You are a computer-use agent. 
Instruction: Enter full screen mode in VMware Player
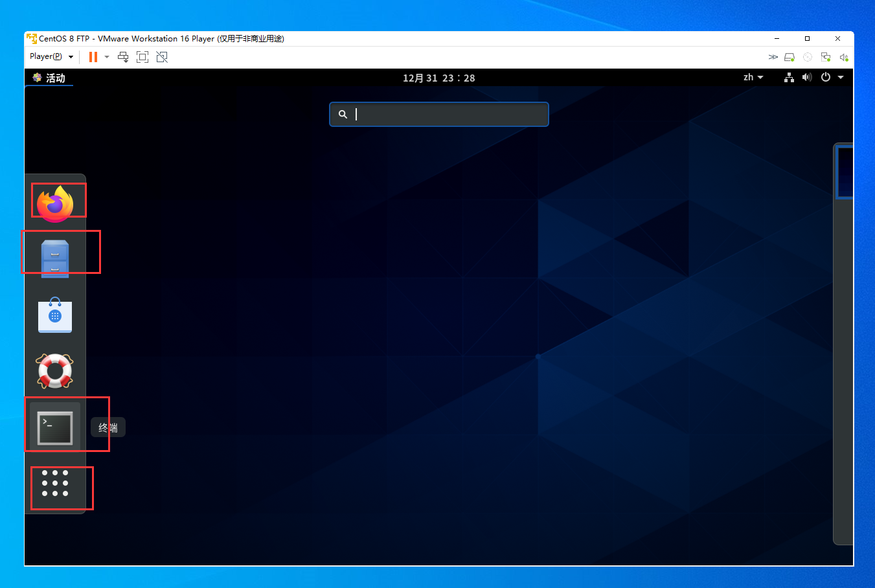point(142,57)
